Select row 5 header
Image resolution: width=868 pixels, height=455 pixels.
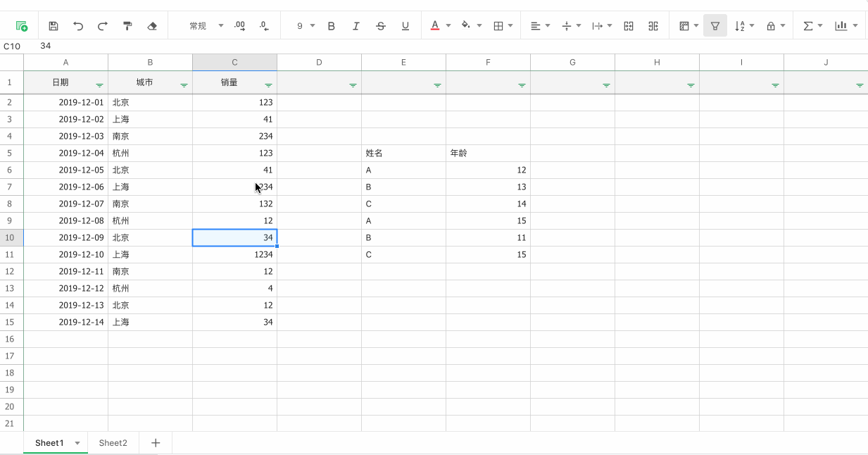click(12, 153)
